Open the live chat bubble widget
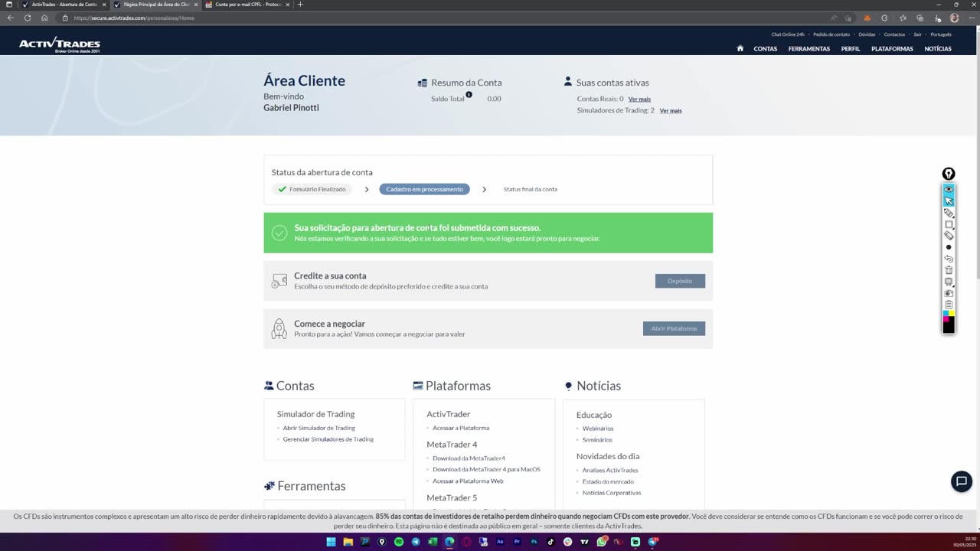980x551 pixels. (x=962, y=481)
